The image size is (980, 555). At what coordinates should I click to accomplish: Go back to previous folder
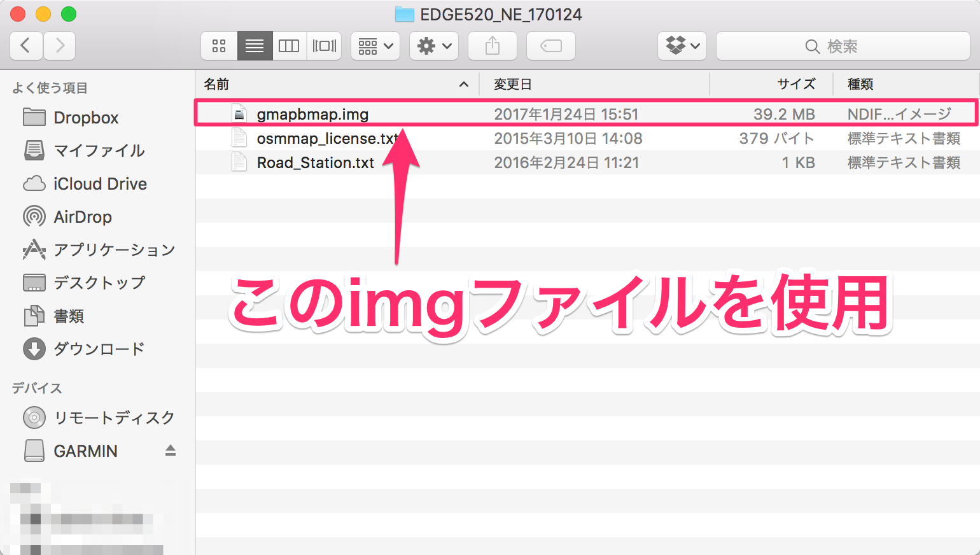tap(26, 46)
